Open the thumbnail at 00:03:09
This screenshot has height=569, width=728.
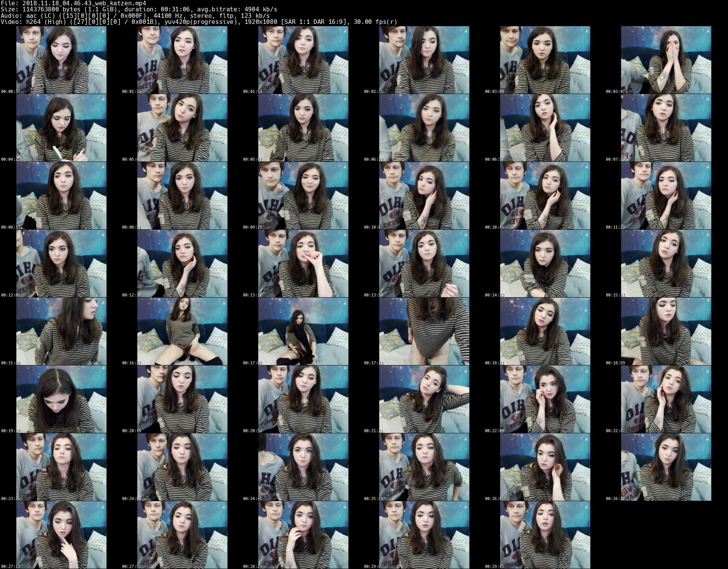point(545,60)
